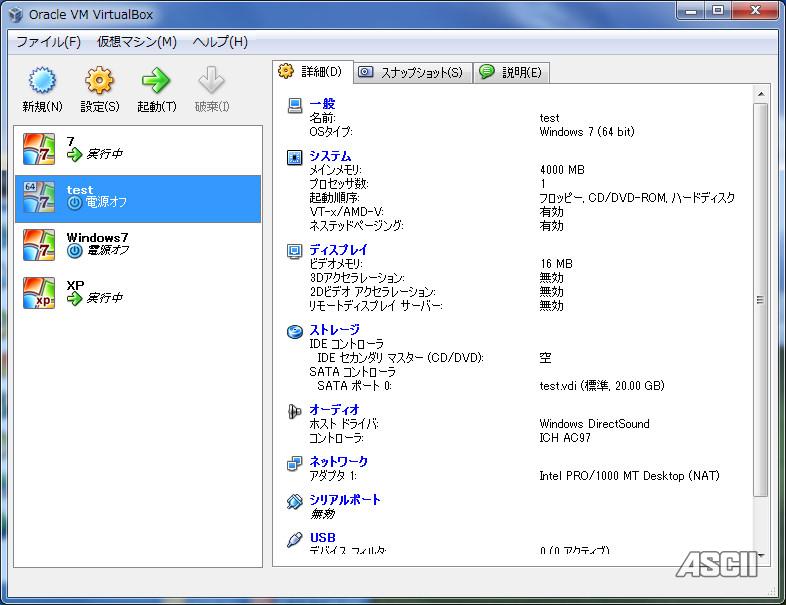Click the 新規(N) new VM icon
The image size is (786, 605).
coord(42,80)
